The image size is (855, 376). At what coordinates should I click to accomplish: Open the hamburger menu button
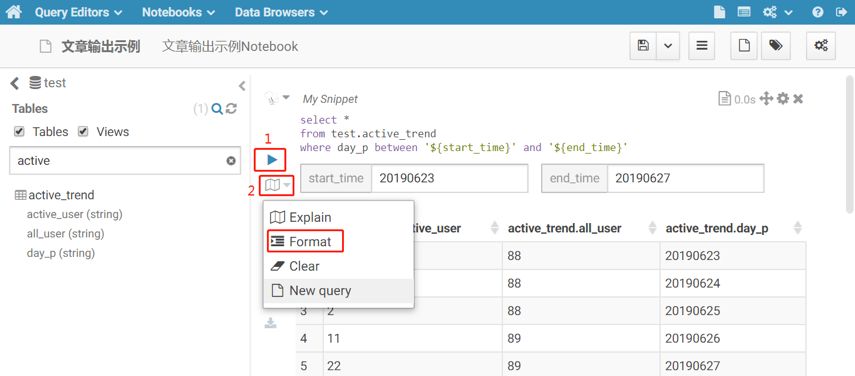[702, 46]
